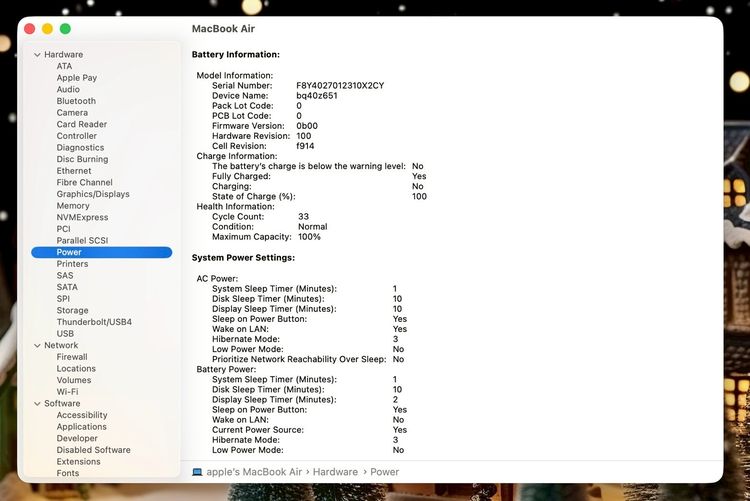Open Disabled Software entry
This screenshot has height=501, width=750.
[93, 450]
